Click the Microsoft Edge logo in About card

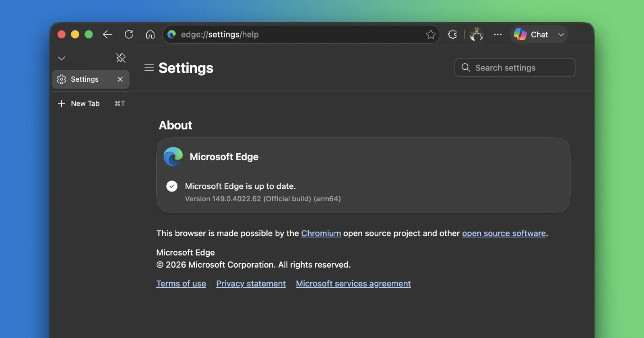coord(173,157)
